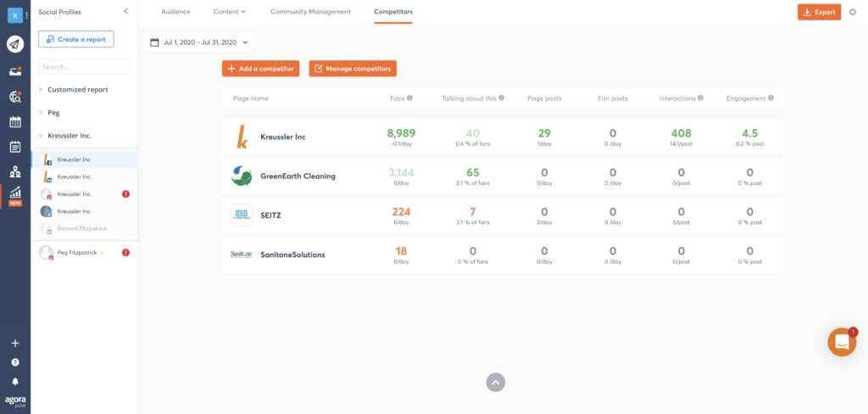Click the 3,144 fans value

tap(401, 172)
